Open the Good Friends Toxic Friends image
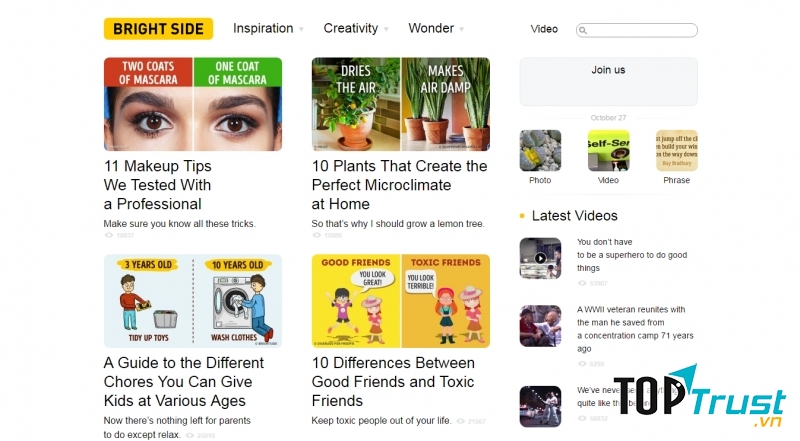Image resolution: width=800 pixels, height=441 pixels. pyautogui.click(x=400, y=300)
